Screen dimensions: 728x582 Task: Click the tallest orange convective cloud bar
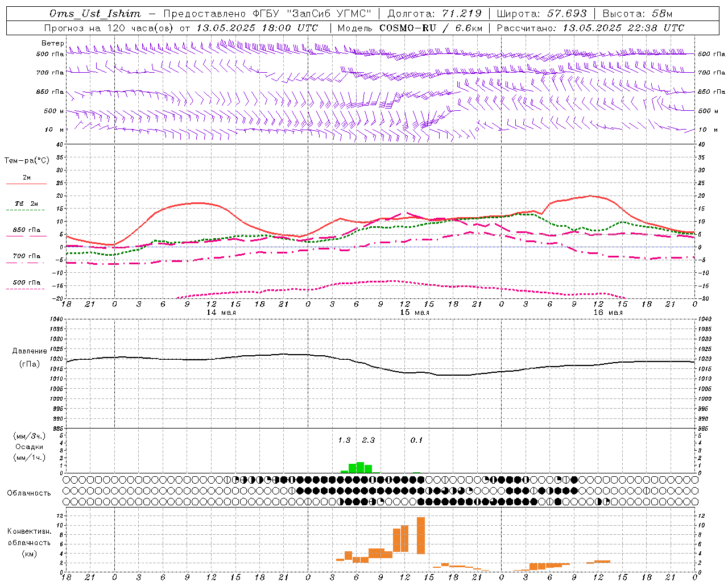pyautogui.click(x=421, y=535)
